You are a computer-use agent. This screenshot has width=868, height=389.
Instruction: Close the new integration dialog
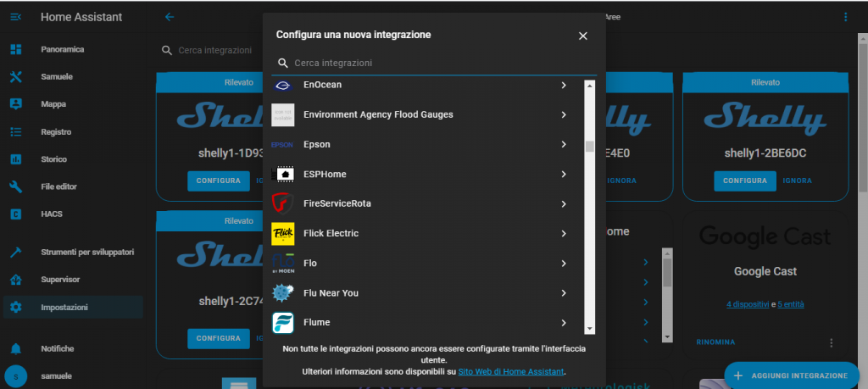click(582, 36)
